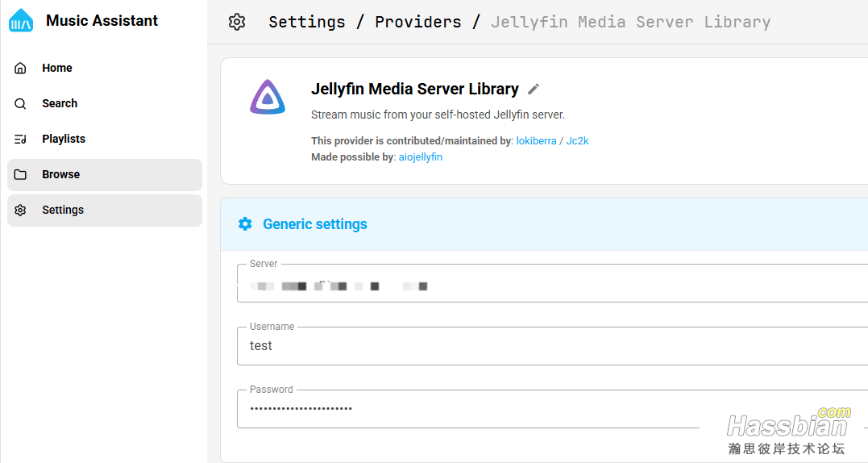Click the Password input field

tap(484, 408)
